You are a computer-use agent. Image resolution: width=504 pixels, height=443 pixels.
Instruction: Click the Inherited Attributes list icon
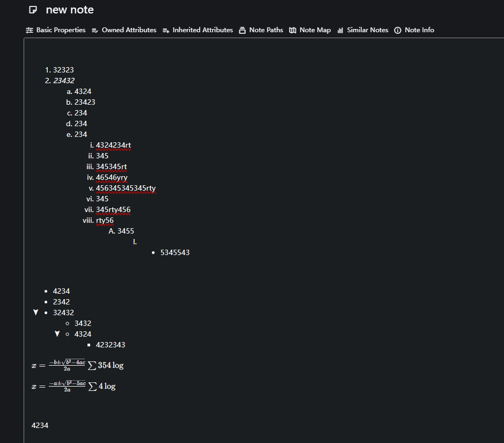point(166,30)
